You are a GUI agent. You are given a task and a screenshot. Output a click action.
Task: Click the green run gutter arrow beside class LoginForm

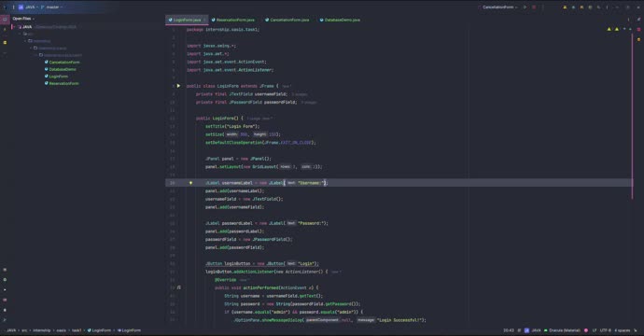[x=178, y=86]
